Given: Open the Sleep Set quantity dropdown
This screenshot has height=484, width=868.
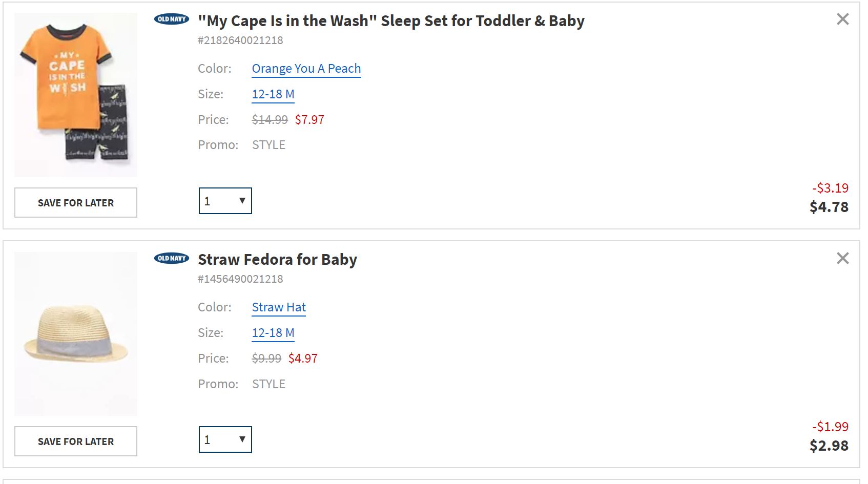Looking at the screenshot, I should pos(225,201).
